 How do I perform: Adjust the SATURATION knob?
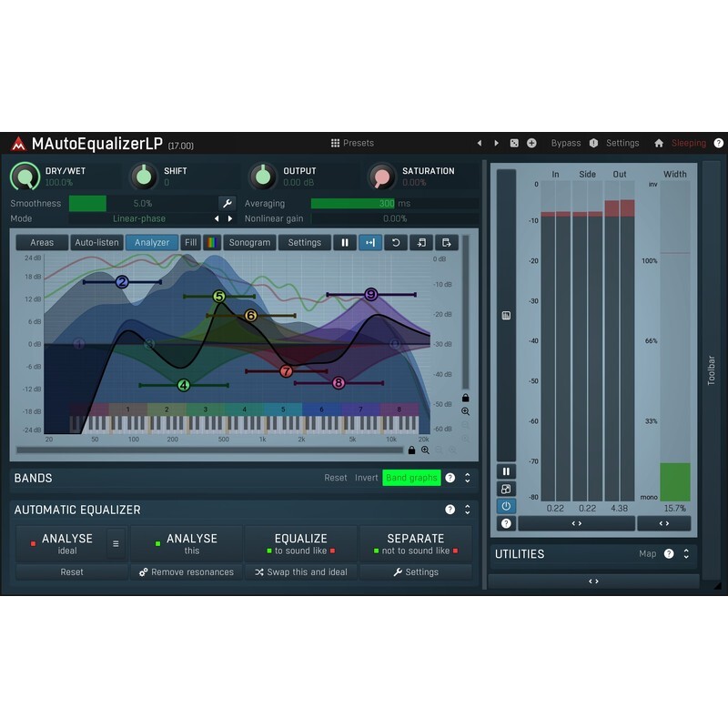381,177
